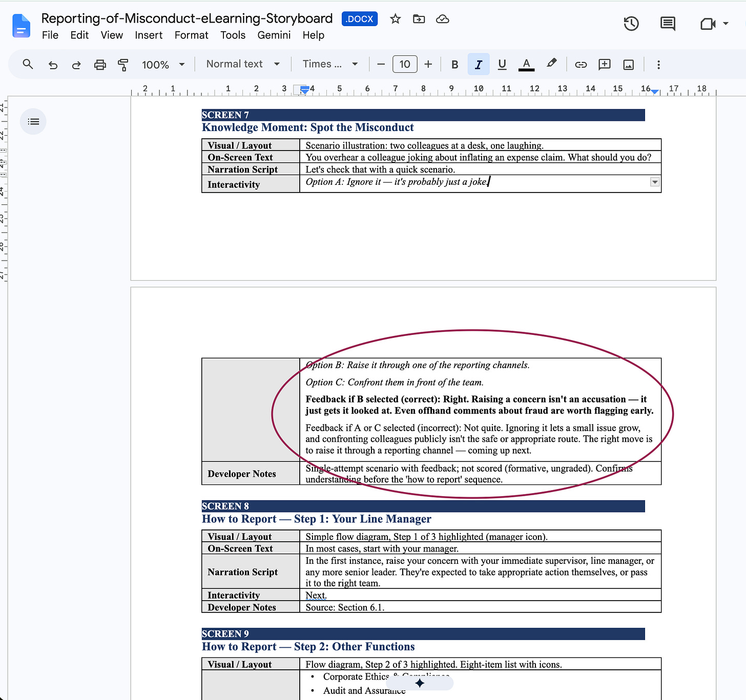Increase the font size
This screenshot has height=700, width=746.
click(428, 64)
